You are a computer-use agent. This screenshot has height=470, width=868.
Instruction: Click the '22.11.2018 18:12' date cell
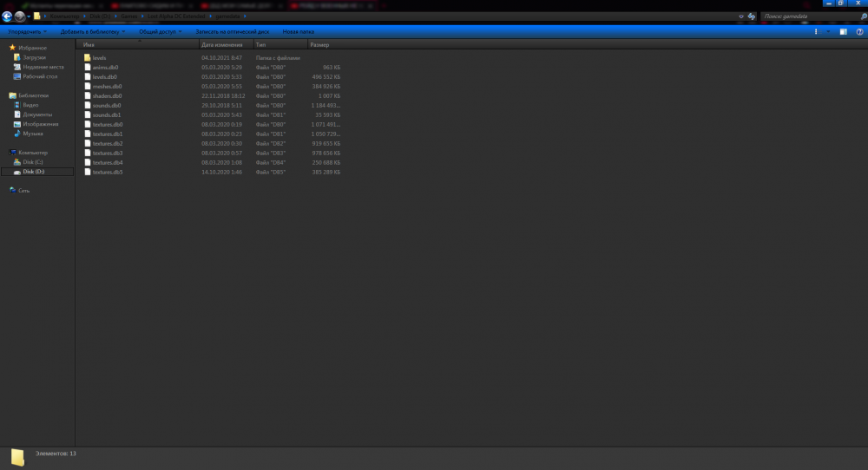tap(223, 95)
